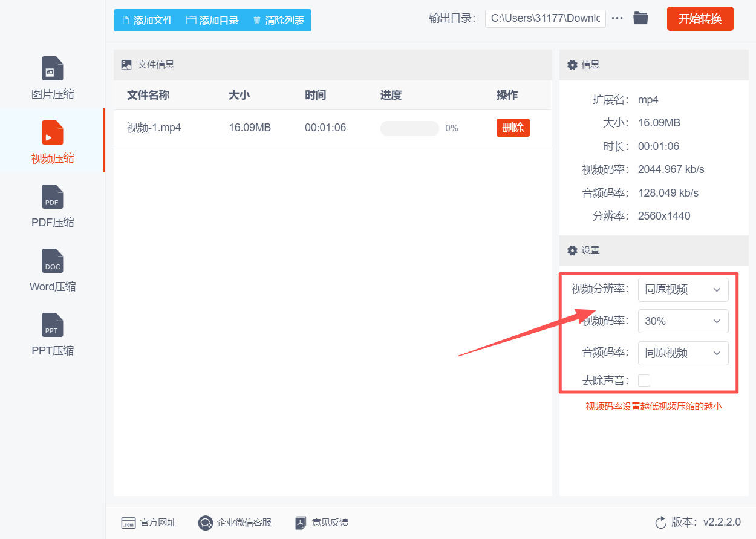The image size is (756, 539).
Task: Click the 0% progress value
Action: 452,128
